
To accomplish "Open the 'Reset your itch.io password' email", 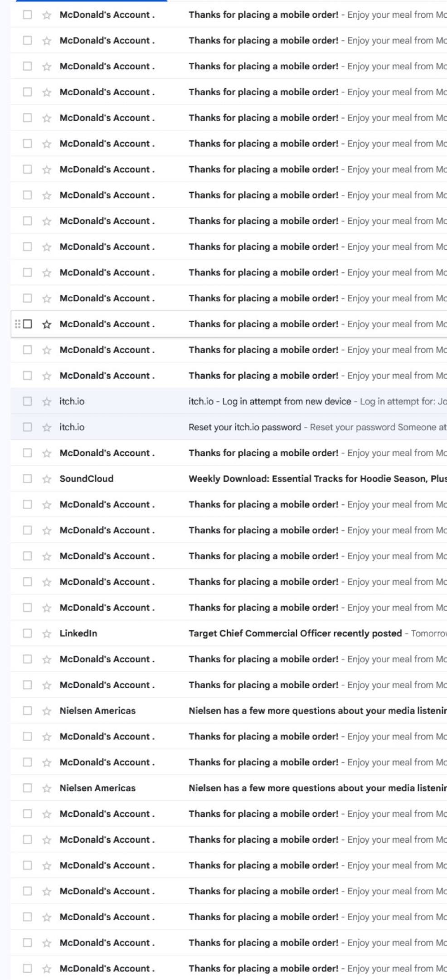I will [x=245, y=427].
